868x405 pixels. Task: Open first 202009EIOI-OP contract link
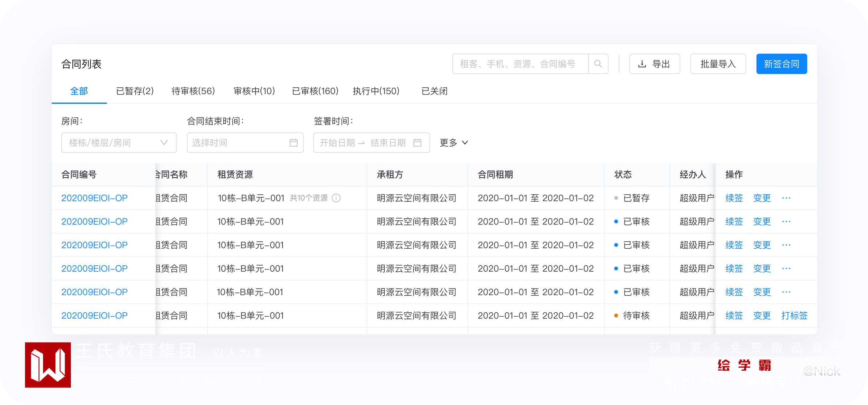[x=94, y=198]
